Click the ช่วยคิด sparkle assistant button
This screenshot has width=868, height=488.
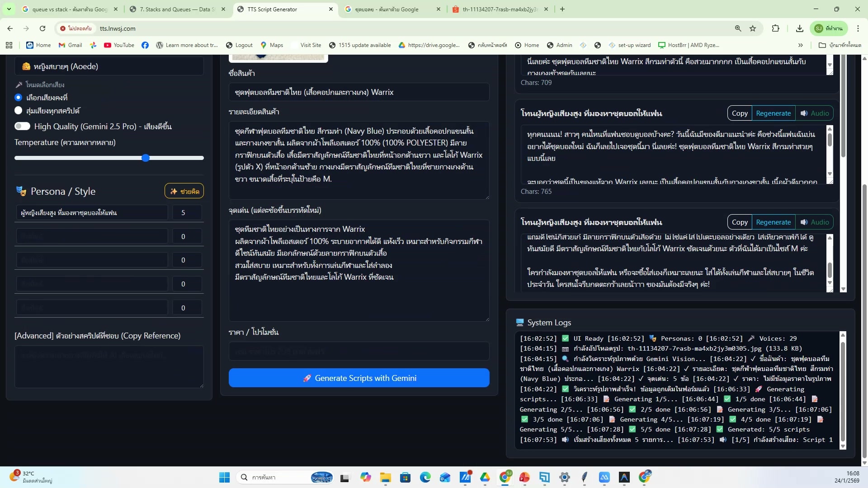pyautogui.click(x=184, y=191)
